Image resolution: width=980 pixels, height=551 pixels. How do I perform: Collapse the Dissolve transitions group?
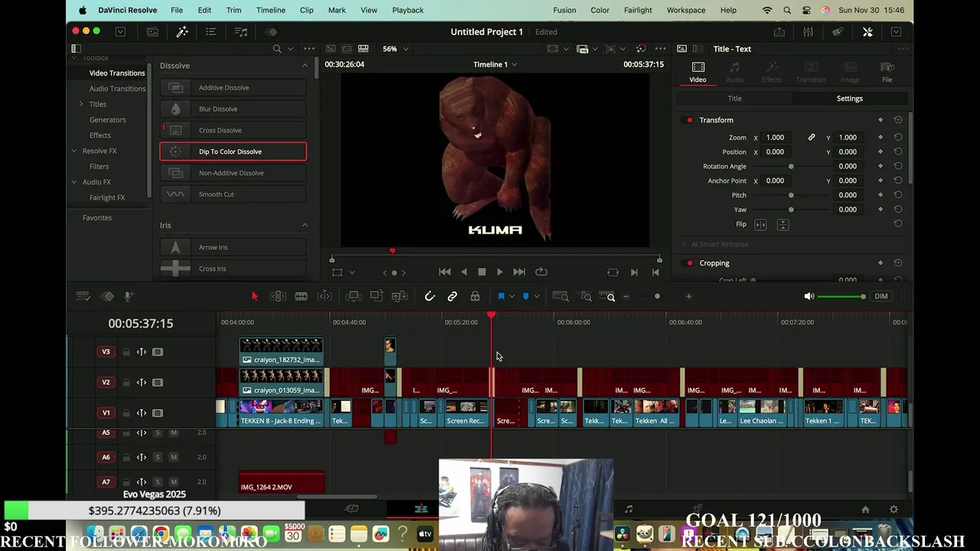tap(305, 66)
